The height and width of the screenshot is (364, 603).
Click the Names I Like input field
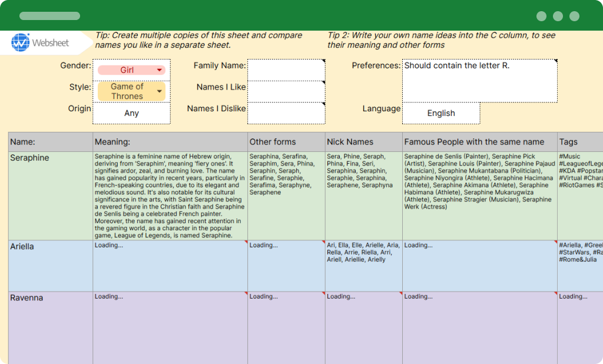click(x=286, y=91)
